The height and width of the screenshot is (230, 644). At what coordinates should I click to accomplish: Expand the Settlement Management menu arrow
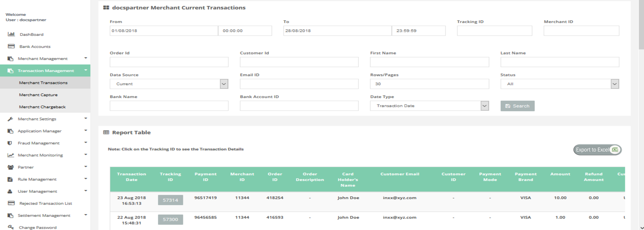point(86,215)
